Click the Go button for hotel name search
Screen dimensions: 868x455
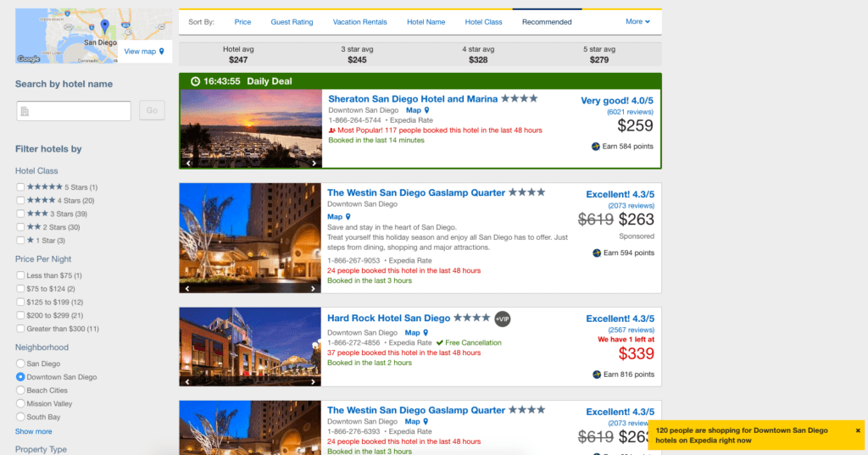pyautogui.click(x=152, y=111)
